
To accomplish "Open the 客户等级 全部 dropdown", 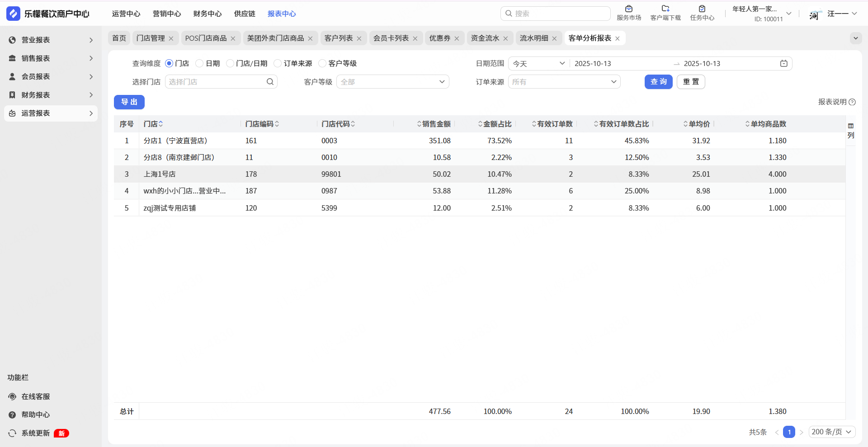I will pyautogui.click(x=392, y=82).
